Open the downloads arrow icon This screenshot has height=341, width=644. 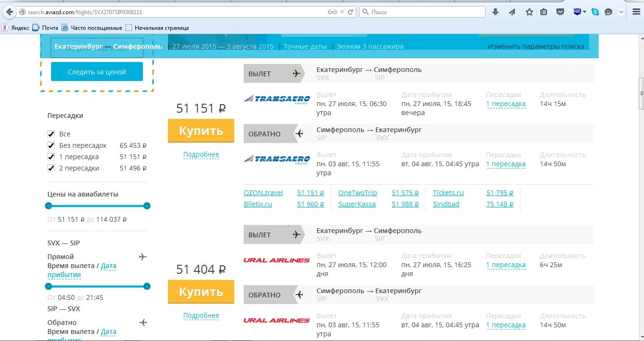tap(495, 12)
